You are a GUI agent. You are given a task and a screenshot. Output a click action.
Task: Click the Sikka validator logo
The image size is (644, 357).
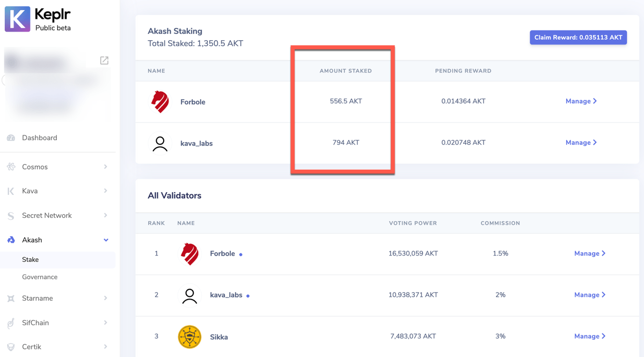pyautogui.click(x=189, y=337)
